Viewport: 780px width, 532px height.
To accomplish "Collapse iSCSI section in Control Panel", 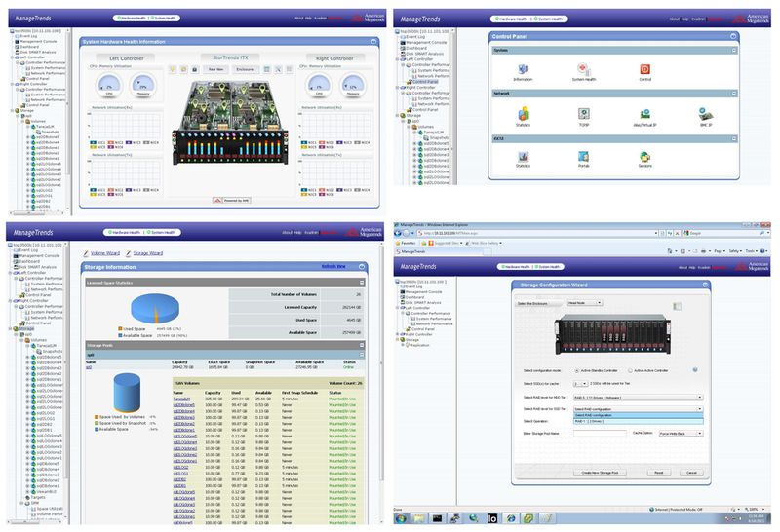I will tap(734, 138).
